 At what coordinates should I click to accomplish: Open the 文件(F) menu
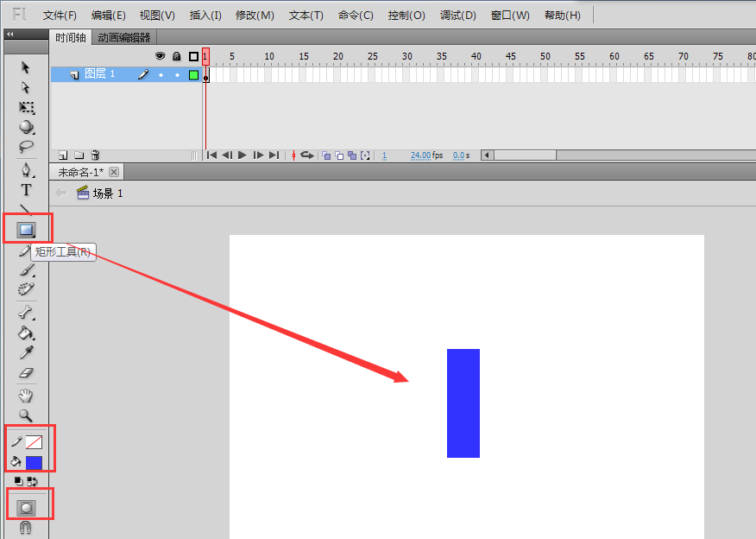point(60,16)
